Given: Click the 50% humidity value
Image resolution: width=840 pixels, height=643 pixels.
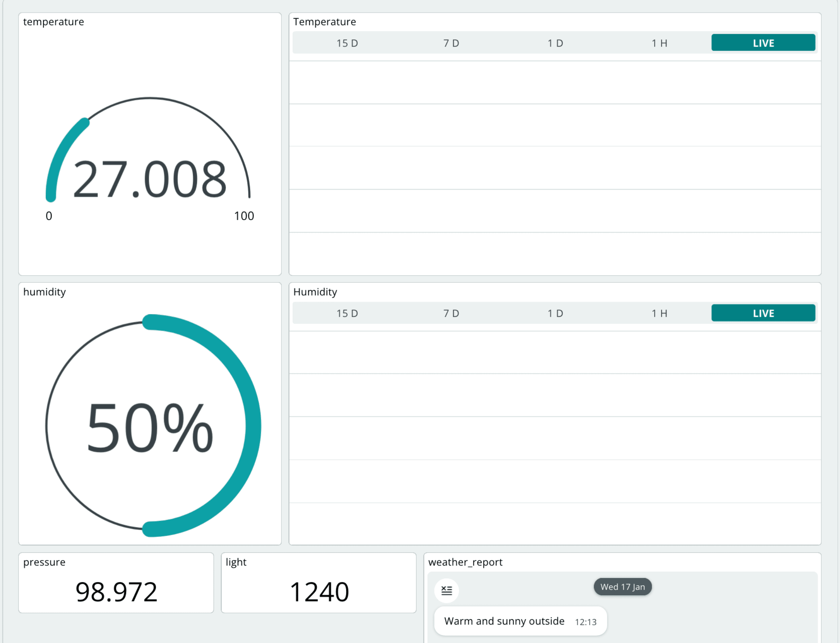Looking at the screenshot, I should (150, 427).
